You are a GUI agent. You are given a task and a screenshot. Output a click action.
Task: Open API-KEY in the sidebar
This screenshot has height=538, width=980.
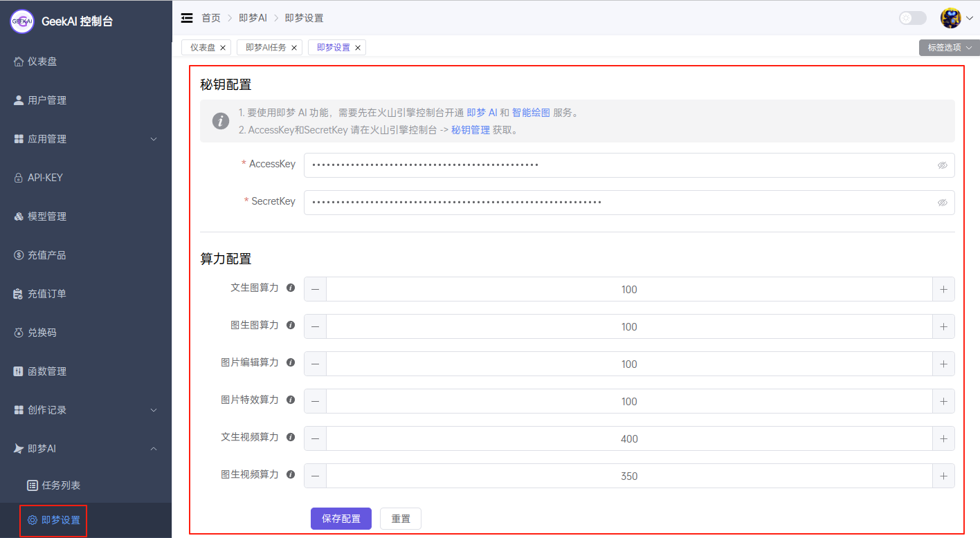[x=86, y=178]
